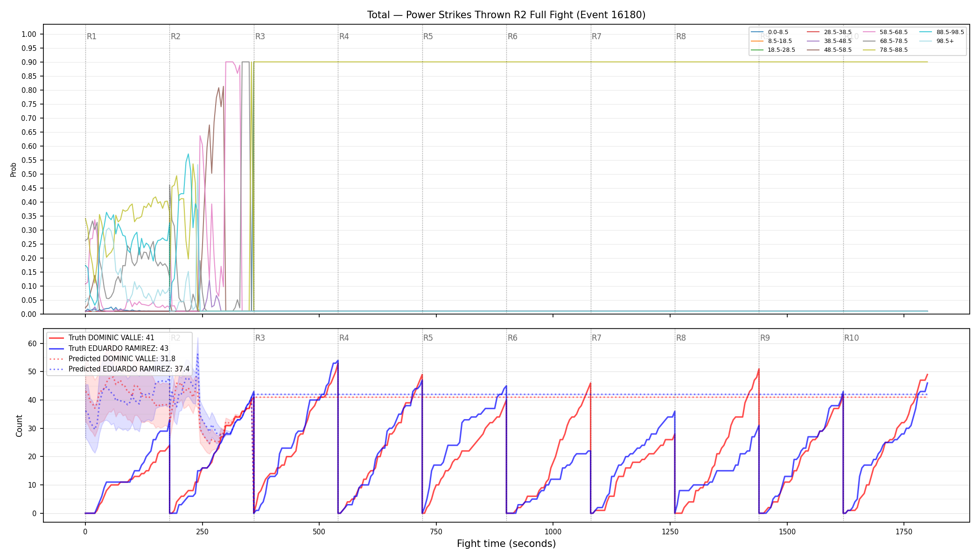Click the 28.5-38.5 legend entry
This screenshot has height=560, width=980.
pyautogui.click(x=829, y=32)
